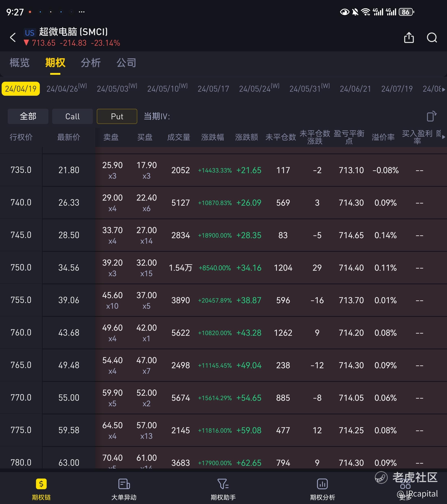Expand more expiry dates arrow
This screenshot has width=447, height=504.
(444, 89)
